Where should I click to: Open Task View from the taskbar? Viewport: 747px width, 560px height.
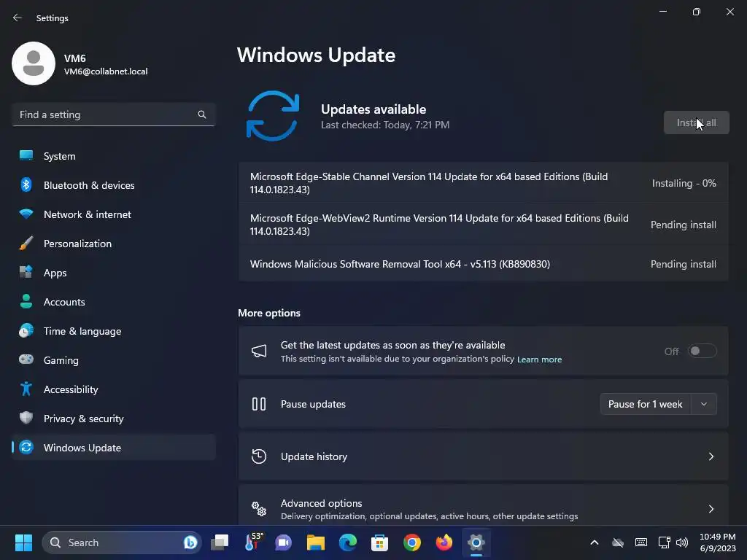220,542
